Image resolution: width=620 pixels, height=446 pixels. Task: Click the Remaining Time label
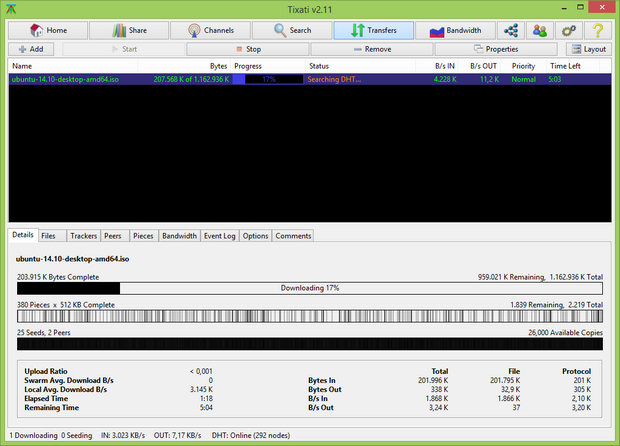[51, 408]
